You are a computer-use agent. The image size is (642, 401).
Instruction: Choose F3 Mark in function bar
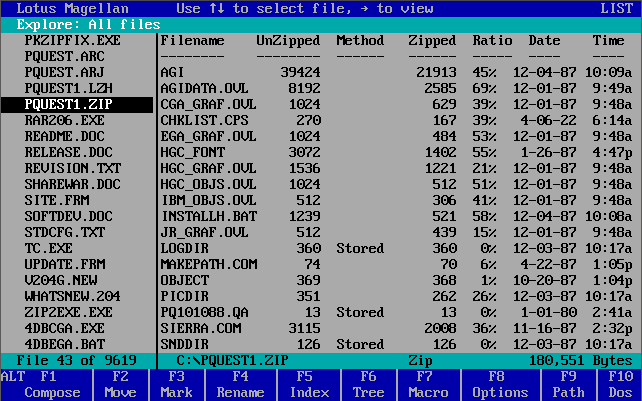click(177, 385)
